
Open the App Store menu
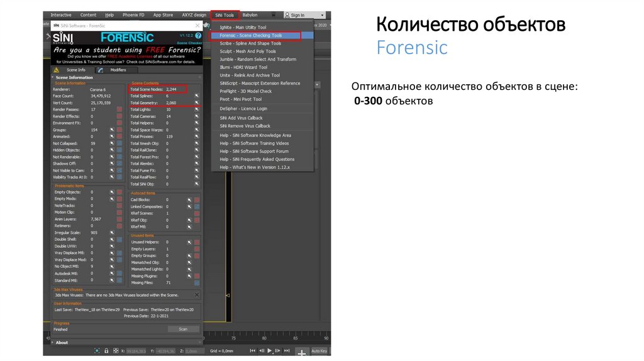coord(163,15)
